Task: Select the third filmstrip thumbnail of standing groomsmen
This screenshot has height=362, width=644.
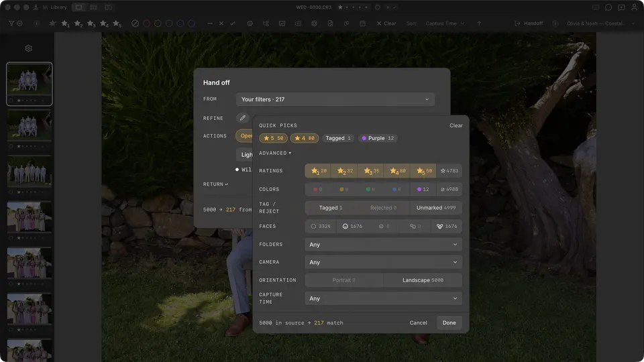Action: 29,172
